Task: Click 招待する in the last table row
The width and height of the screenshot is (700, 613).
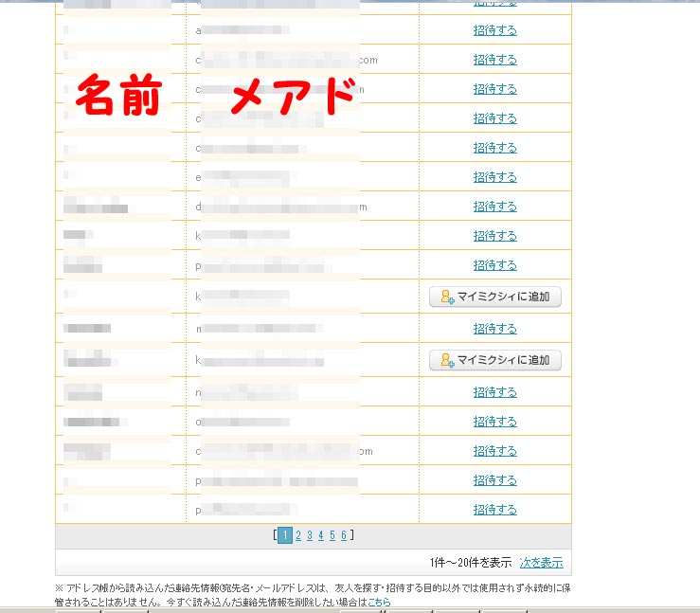Action: tap(494, 510)
